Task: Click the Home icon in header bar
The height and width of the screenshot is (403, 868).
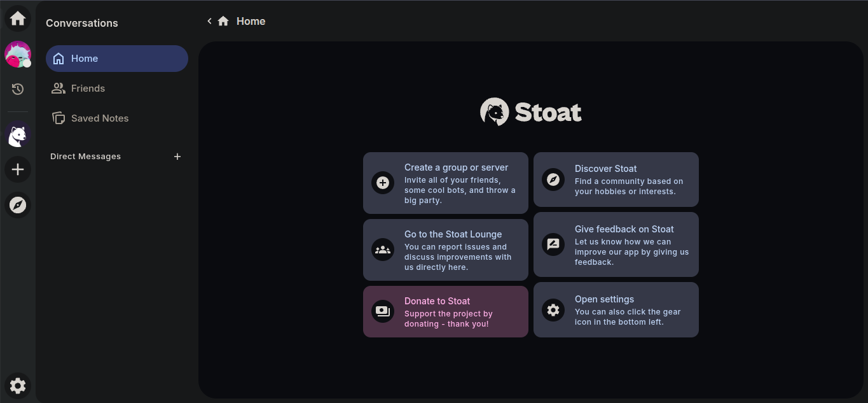Action: tap(223, 21)
